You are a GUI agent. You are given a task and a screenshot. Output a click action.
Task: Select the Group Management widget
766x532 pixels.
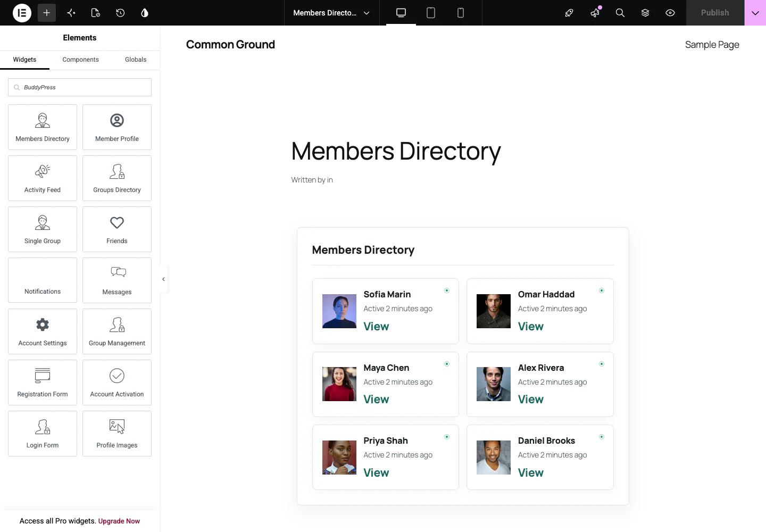tap(117, 331)
